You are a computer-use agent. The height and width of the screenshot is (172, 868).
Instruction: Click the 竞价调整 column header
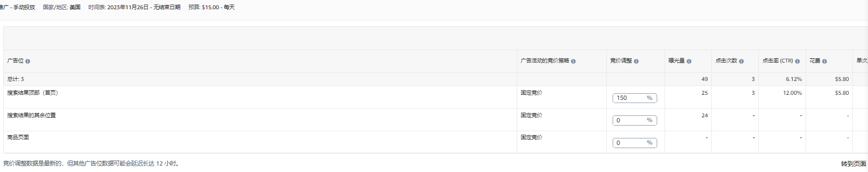(x=621, y=61)
